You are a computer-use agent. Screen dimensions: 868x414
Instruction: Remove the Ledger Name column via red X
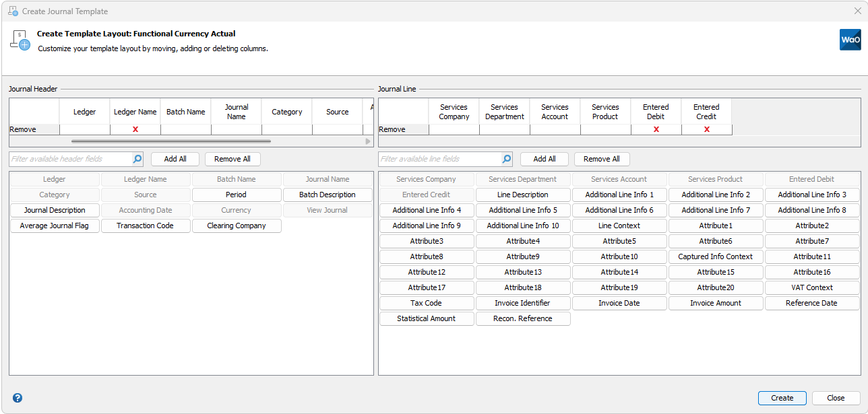pos(135,129)
